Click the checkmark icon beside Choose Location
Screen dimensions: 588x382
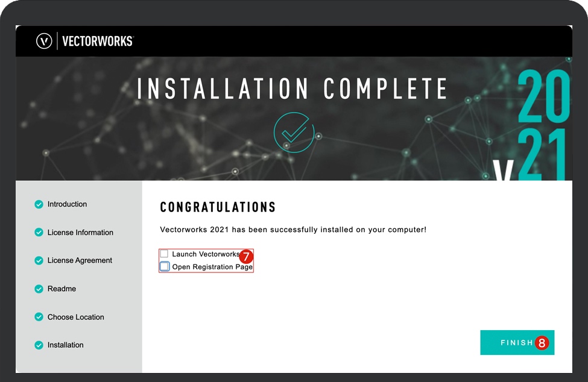coord(39,317)
